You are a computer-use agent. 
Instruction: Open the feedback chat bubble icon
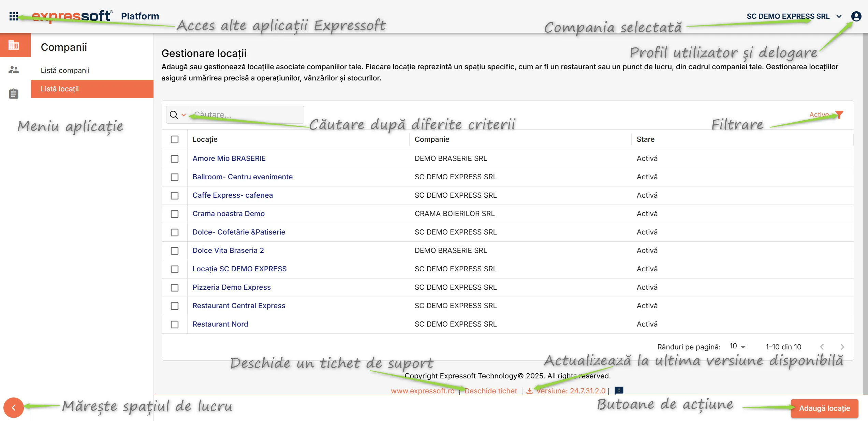click(619, 391)
